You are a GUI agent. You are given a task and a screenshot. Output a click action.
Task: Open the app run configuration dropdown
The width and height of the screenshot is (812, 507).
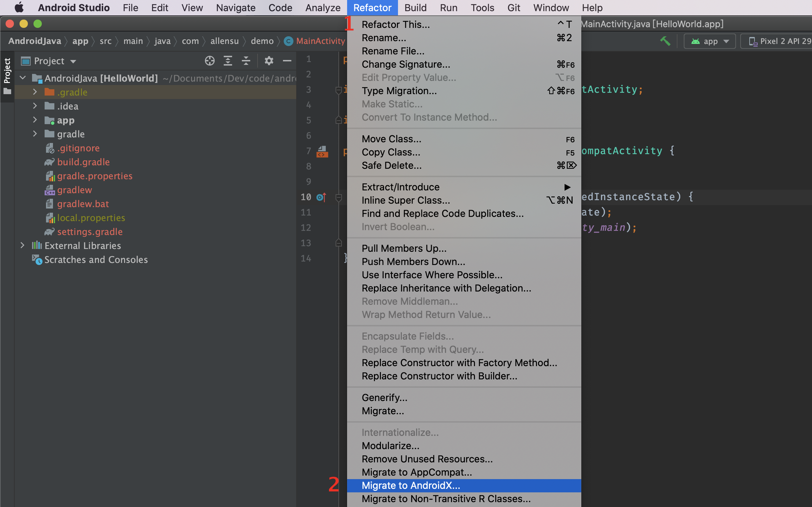[710, 41]
